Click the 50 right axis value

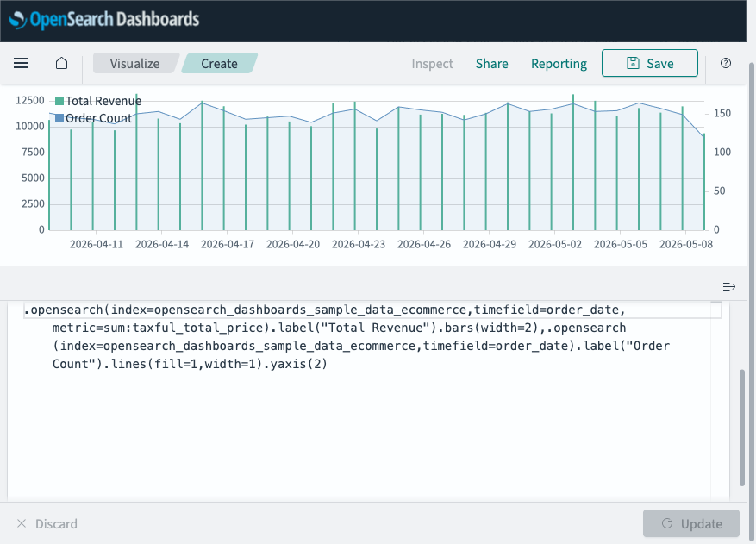point(719,191)
